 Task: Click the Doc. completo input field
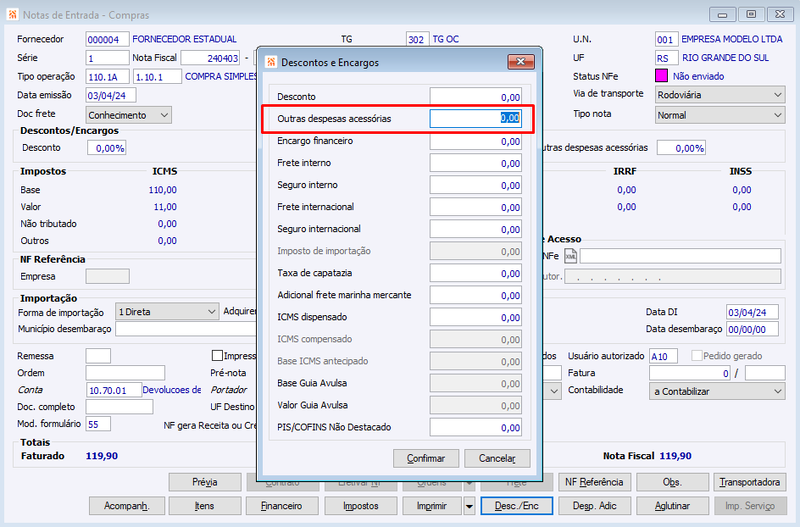click(x=119, y=407)
